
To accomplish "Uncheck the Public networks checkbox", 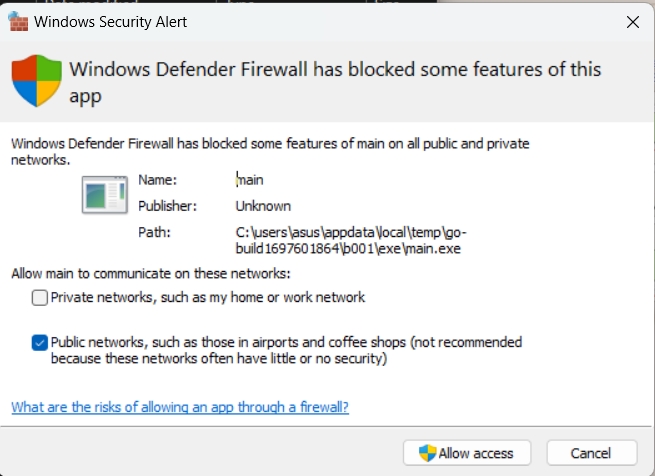I will pos(40,343).
